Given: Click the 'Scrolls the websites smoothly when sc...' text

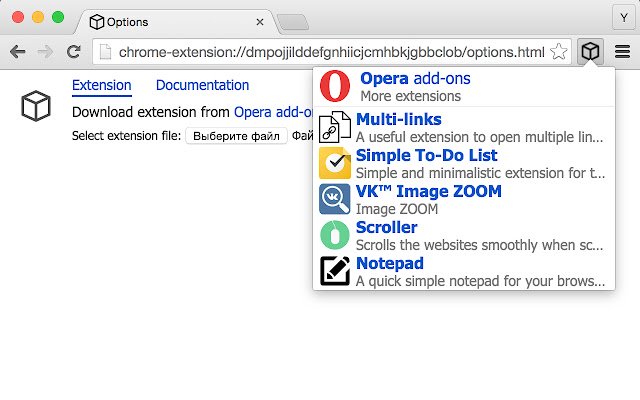Looking at the screenshot, I should click(480, 245).
